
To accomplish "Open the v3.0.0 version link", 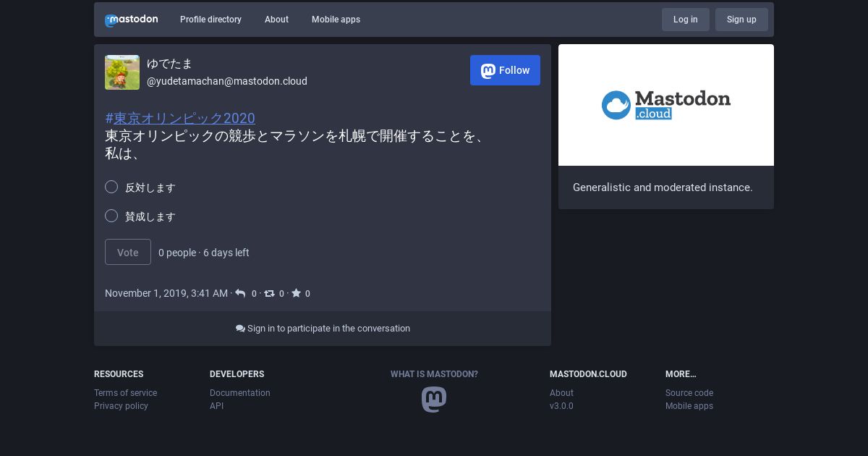I will (x=561, y=406).
